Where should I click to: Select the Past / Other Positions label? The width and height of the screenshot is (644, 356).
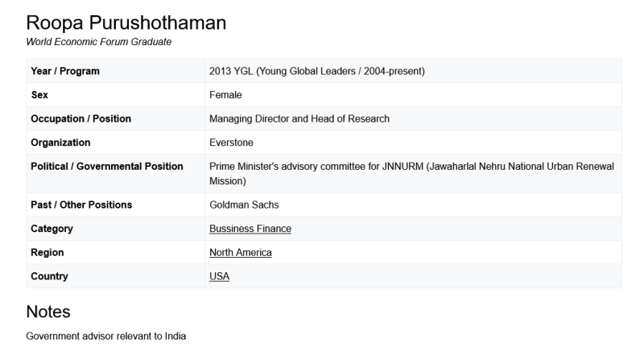pyautogui.click(x=81, y=205)
